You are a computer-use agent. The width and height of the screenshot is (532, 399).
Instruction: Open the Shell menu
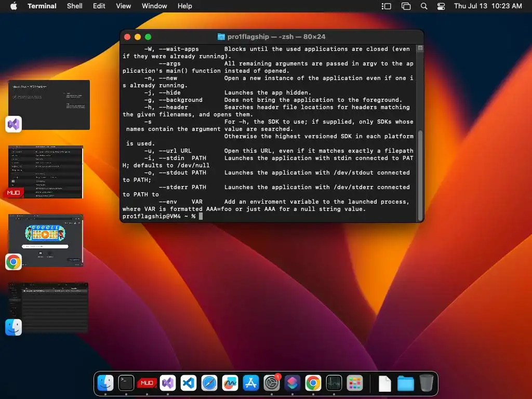(75, 6)
